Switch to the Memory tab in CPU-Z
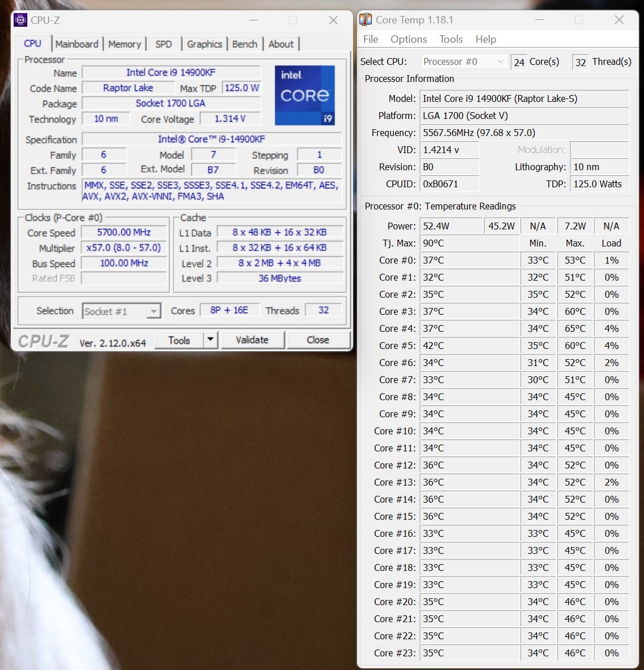Screen dimensions: 644x670 pyautogui.click(x=124, y=44)
